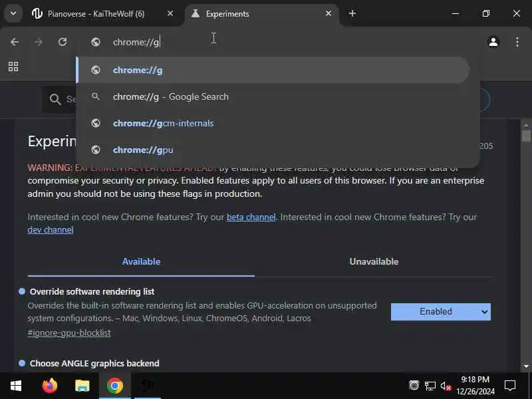
Task: Close the Experiments tab
Action: pos(328,13)
